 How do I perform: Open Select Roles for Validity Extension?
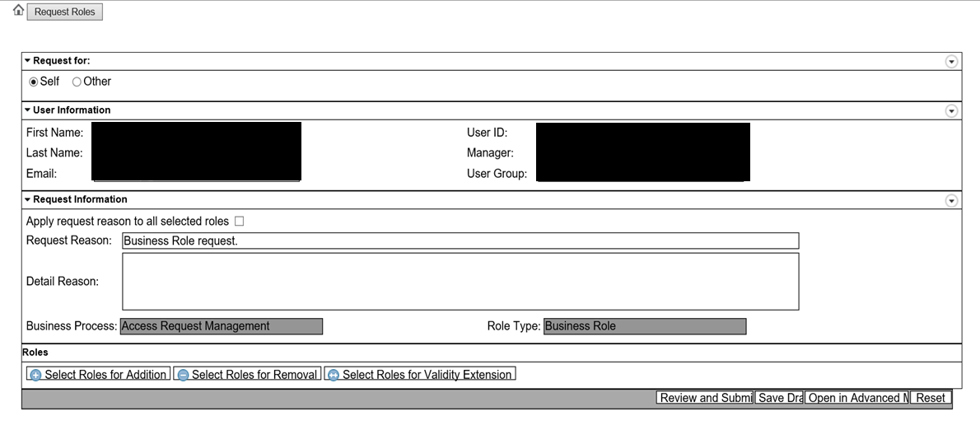pos(420,374)
